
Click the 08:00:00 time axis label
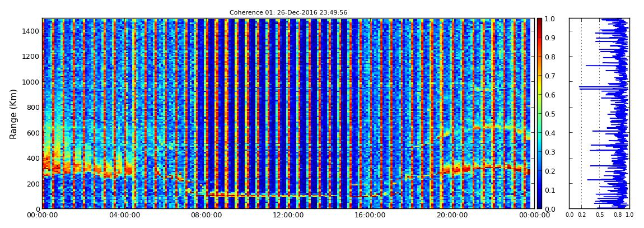205,215
